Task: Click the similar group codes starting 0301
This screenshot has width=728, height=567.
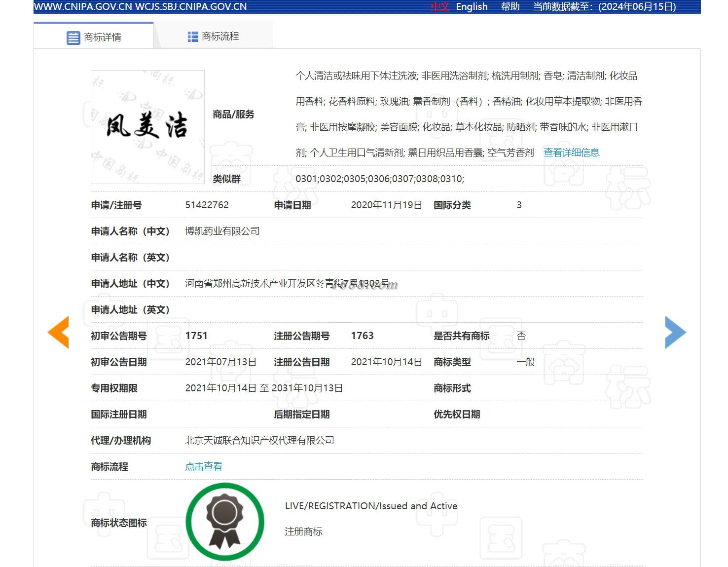Action: pyautogui.click(x=380, y=179)
